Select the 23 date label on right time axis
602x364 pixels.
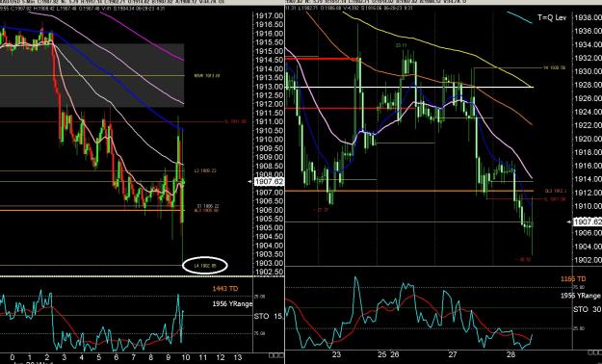(336, 354)
